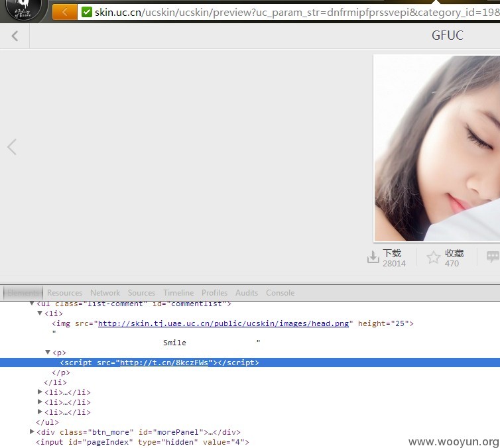Select the closing </p> tag line
Viewport: 500px width, 448px height.
60,372
